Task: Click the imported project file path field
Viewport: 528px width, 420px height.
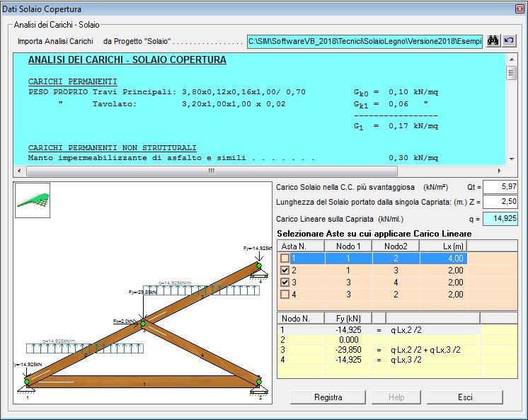Action: tap(365, 41)
